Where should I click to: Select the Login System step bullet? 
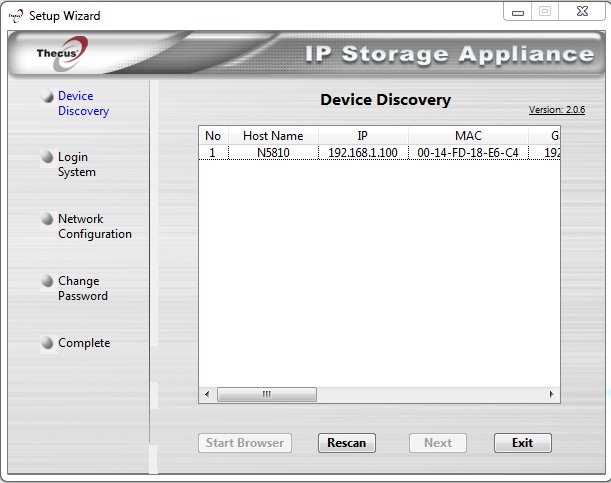click(46, 158)
